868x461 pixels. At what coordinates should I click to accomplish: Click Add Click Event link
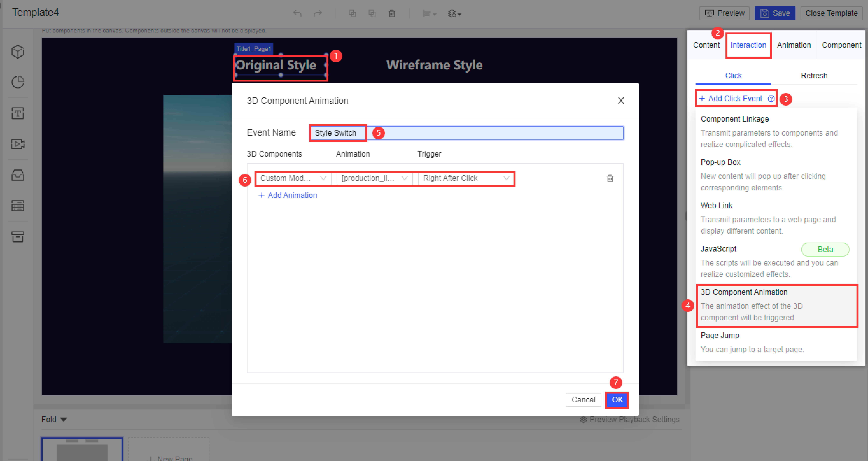[x=731, y=99]
